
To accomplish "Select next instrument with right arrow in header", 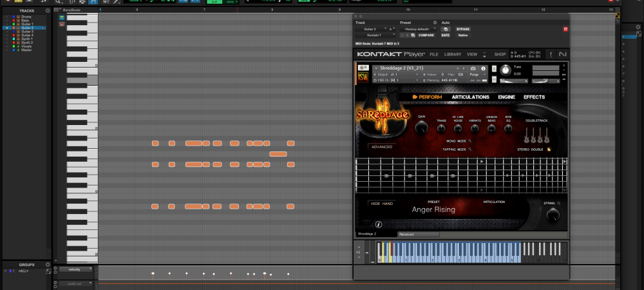I will [464, 68].
